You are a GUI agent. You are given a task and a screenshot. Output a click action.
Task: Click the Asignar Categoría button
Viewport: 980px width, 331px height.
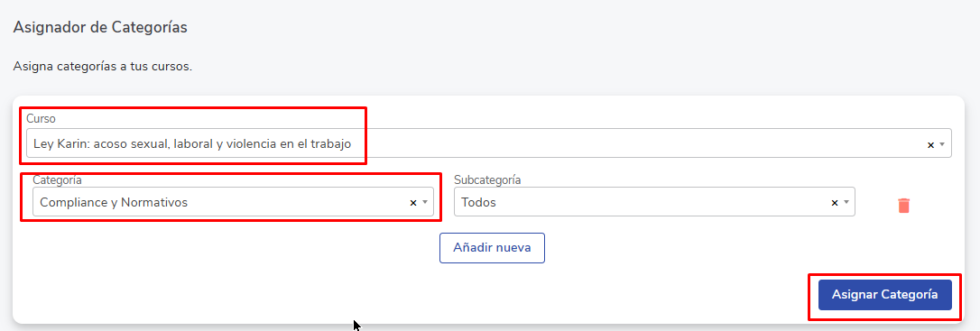tap(885, 295)
